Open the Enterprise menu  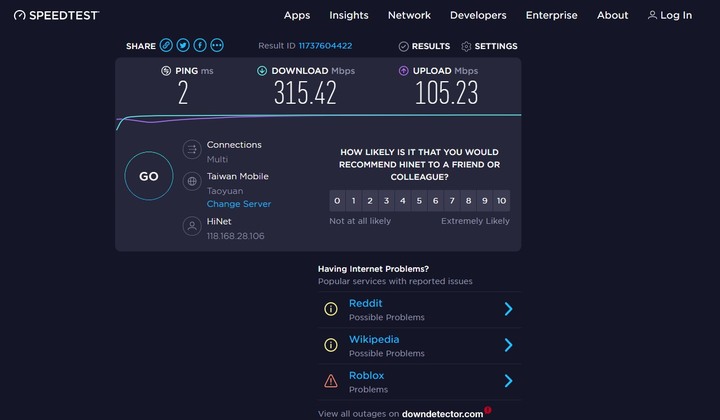click(551, 15)
